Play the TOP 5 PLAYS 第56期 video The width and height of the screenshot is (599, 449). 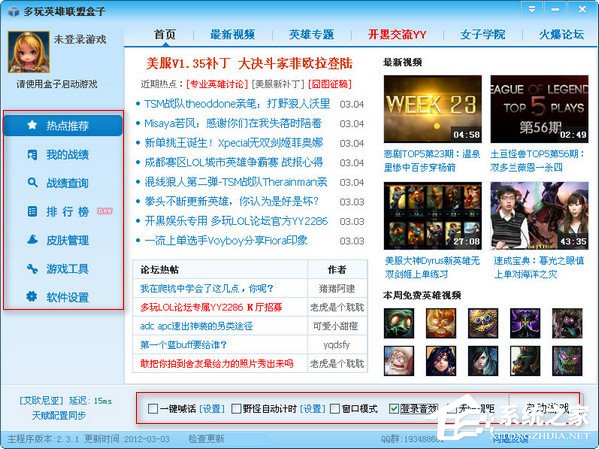[x=539, y=109]
